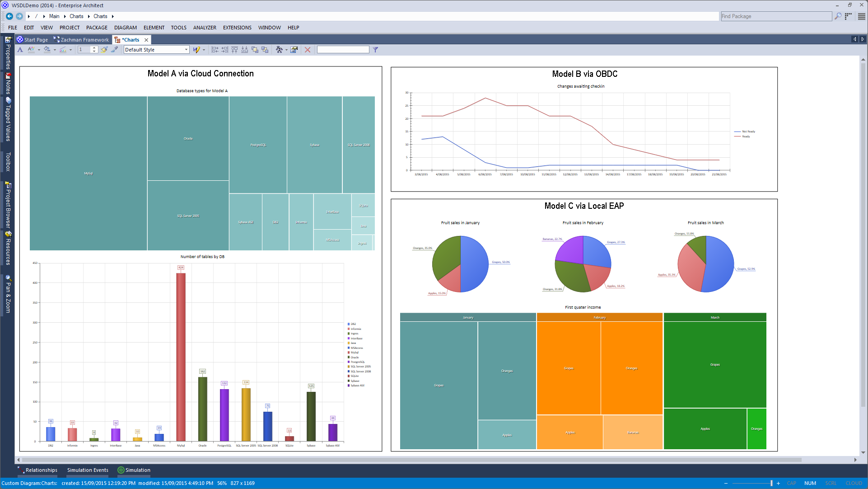868x489 pixels.
Task: Open the DIAGRAM menu
Action: coord(126,28)
